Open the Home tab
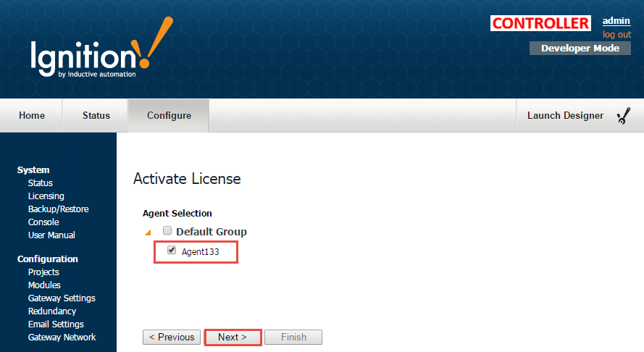Viewport: 644px width, 352px height. click(x=32, y=115)
